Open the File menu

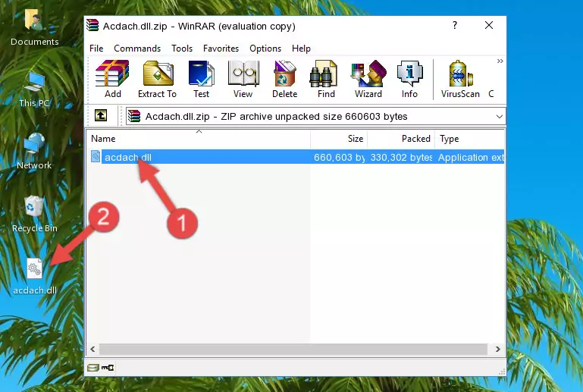pyautogui.click(x=96, y=49)
